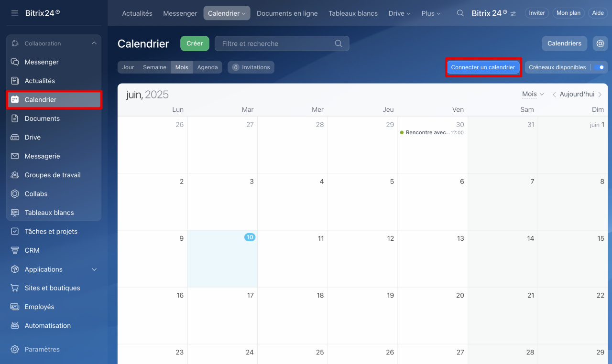Open the Mois view dropdown in calendar header

coord(533,95)
